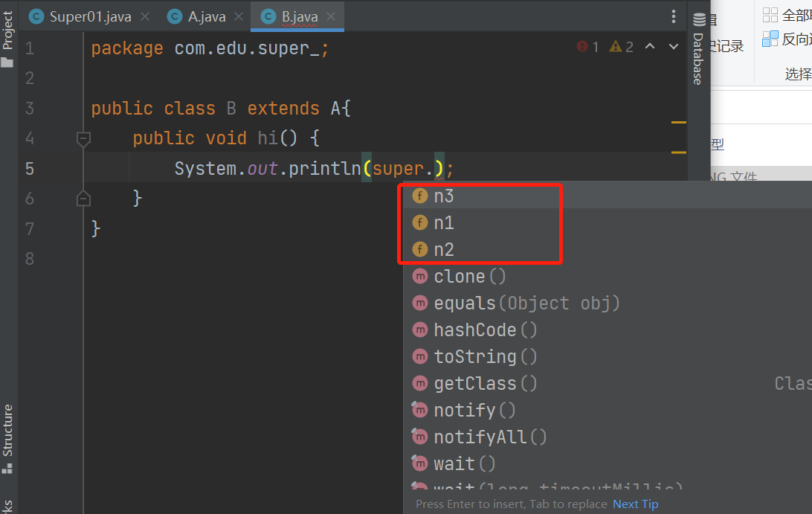The height and width of the screenshot is (514, 812).
Task: Open the Database tool window
Action: pos(698,49)
